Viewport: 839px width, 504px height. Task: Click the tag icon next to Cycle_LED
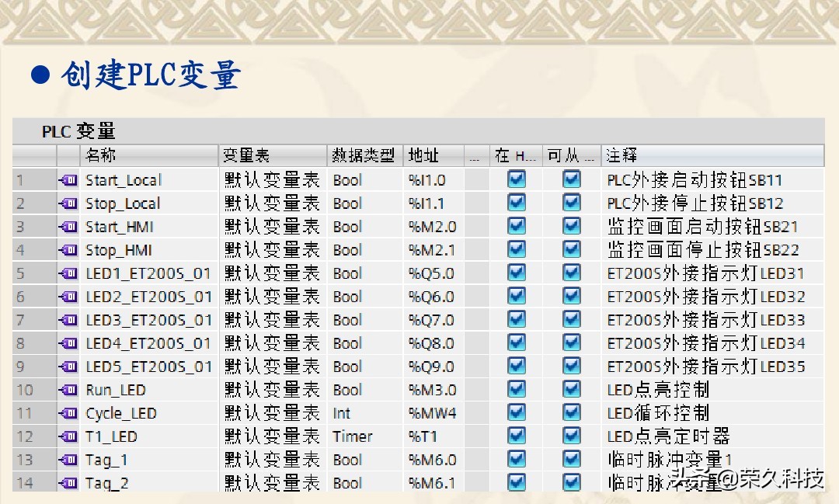click(68, 413)
